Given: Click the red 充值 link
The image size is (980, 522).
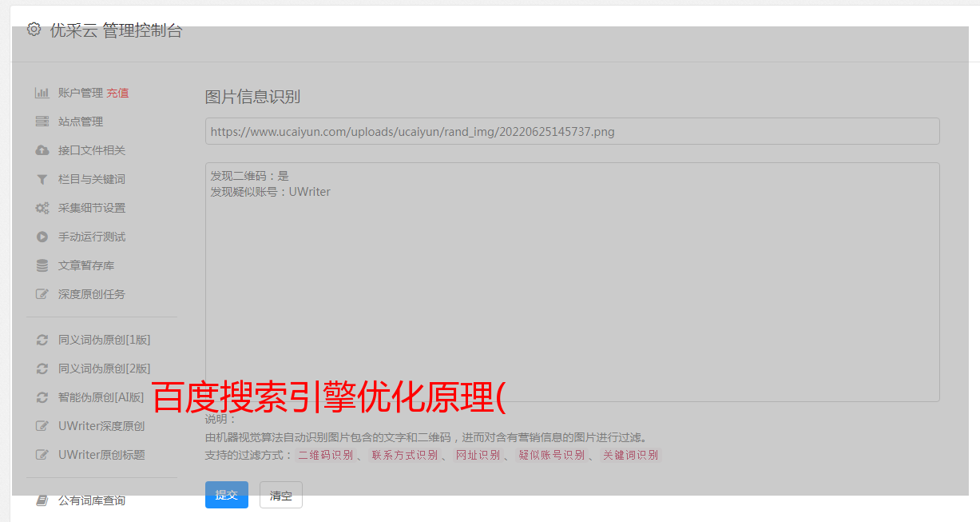Looking at the screenshot, I should click(117, 93).
